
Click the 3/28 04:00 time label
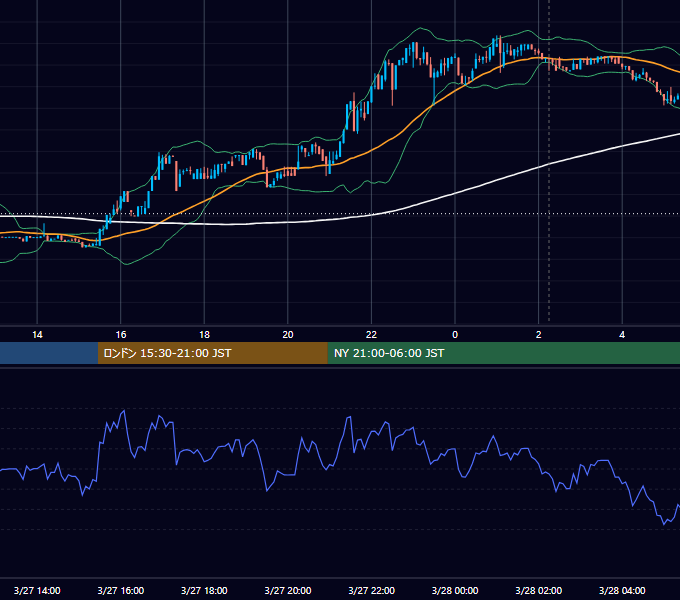point(622,590)
